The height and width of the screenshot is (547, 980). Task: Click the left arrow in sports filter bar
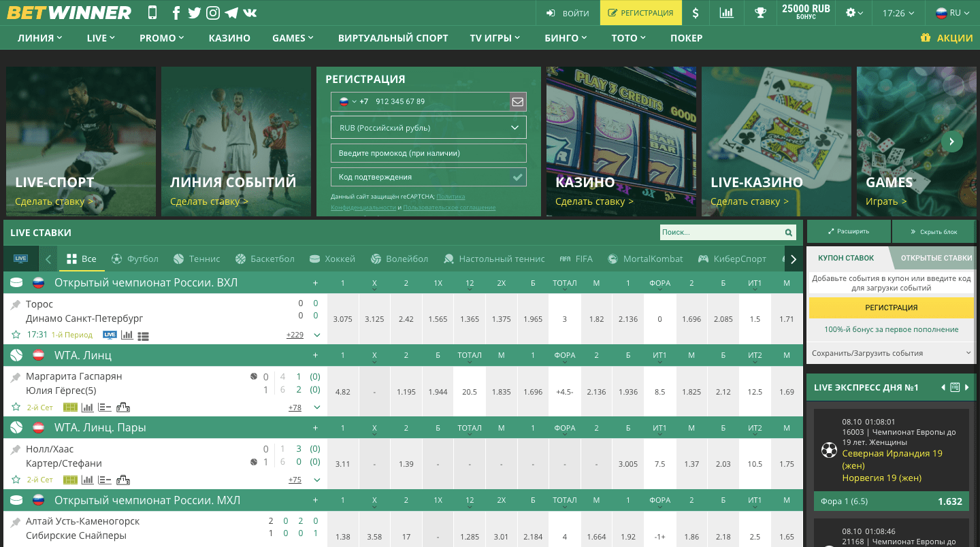[x=48, y=259]
